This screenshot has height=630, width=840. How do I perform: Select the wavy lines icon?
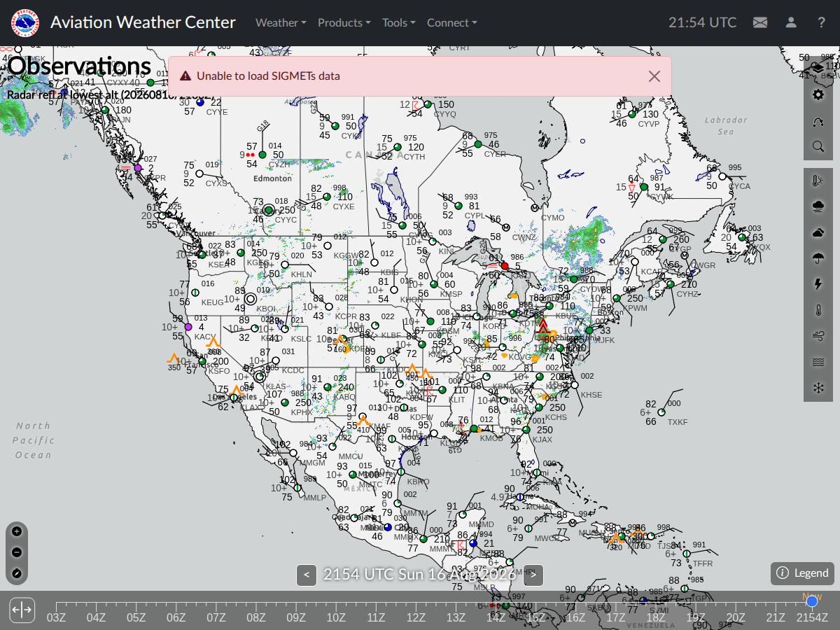tap(818, 362)
